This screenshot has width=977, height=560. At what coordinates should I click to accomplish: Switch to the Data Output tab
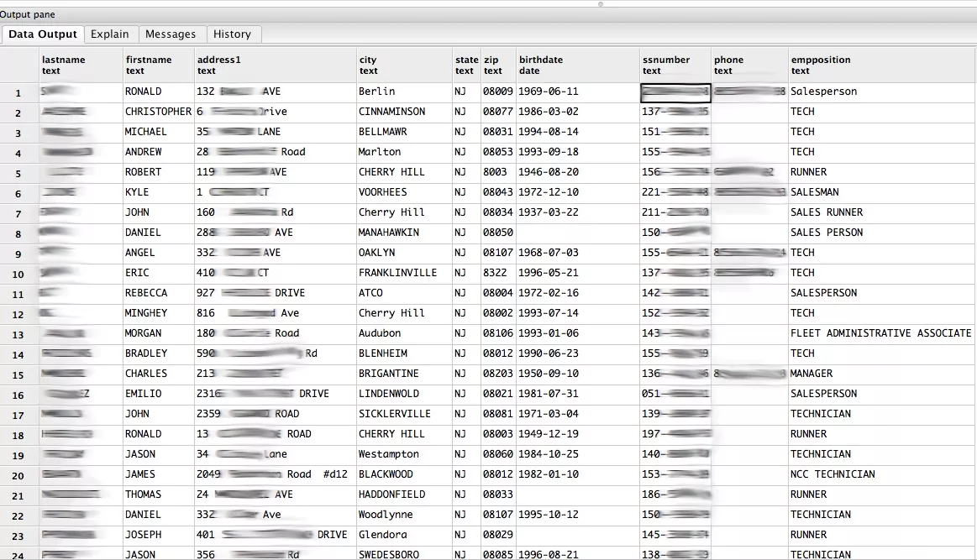(42, 34)
